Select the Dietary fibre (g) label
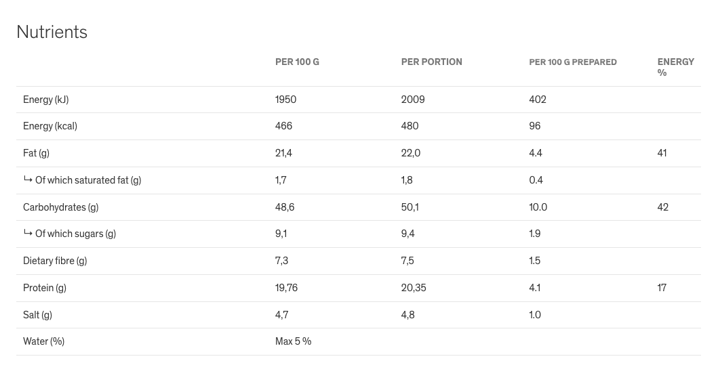The height and width of the screenshot is (386, 720). (55, 261)
